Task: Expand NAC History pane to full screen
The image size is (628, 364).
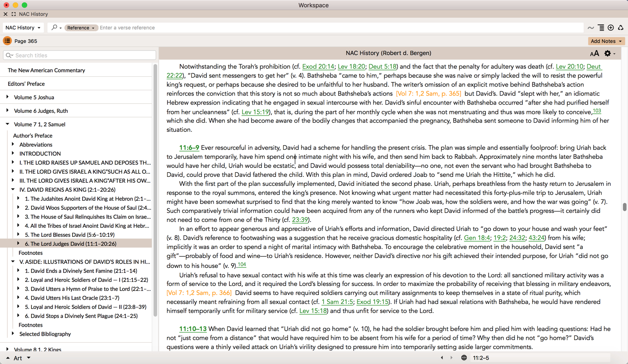Action: coord(14,14)
